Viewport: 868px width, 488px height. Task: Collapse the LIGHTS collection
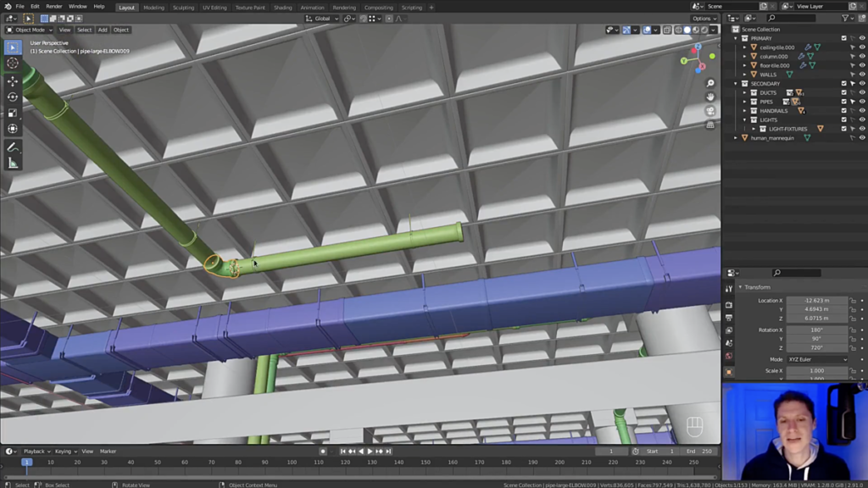[744, 120]
